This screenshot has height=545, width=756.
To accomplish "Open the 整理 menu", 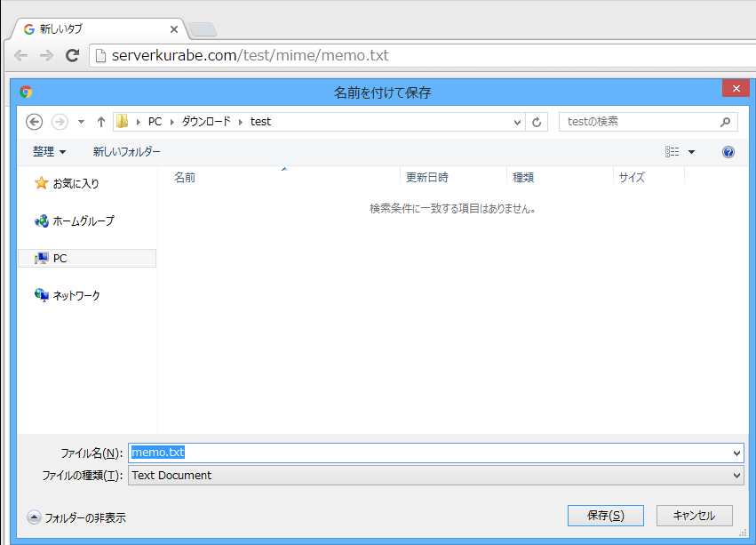I will point(49,151).
